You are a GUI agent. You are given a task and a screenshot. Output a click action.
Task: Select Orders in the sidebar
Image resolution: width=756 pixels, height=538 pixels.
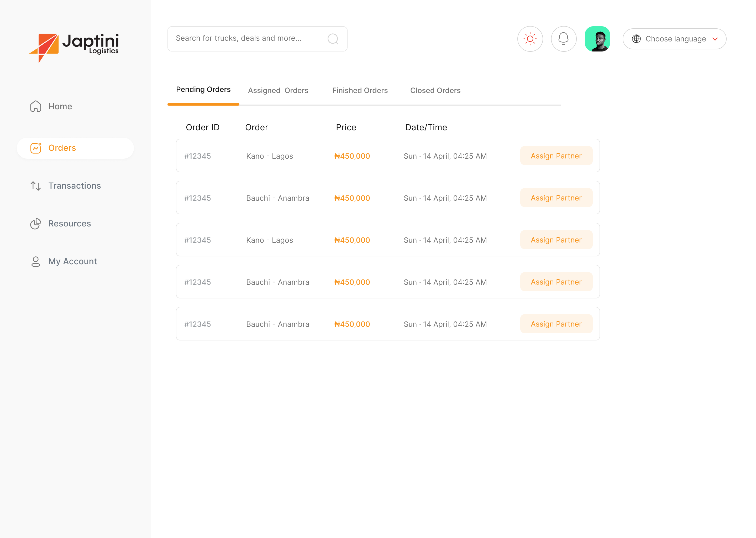click(75, 148)
